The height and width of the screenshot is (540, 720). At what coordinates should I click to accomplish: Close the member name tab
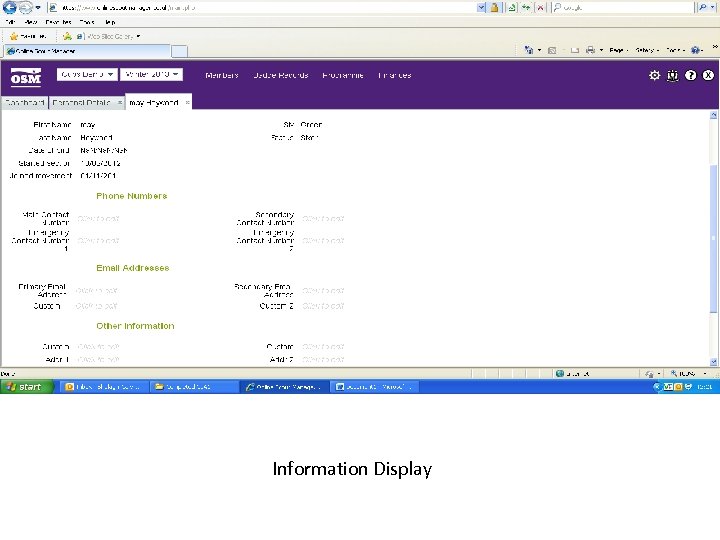(187, 102)
